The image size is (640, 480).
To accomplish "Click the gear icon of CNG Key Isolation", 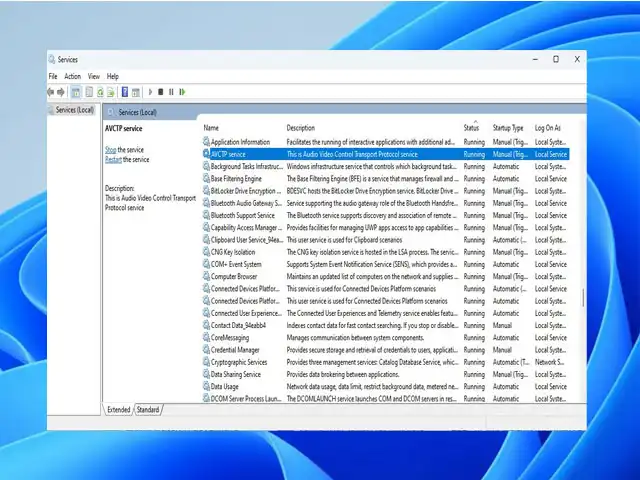I will 207,252.
